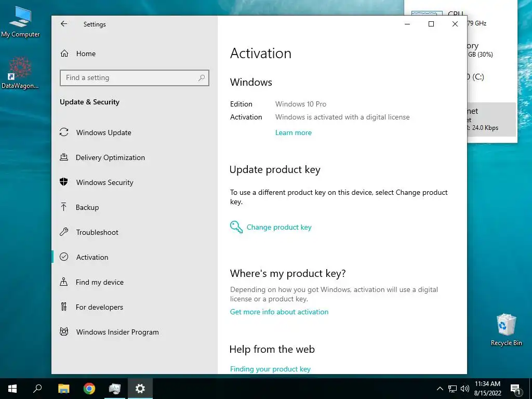
Task: Click the Windows Security shield icon
Action: click(64, 182)
